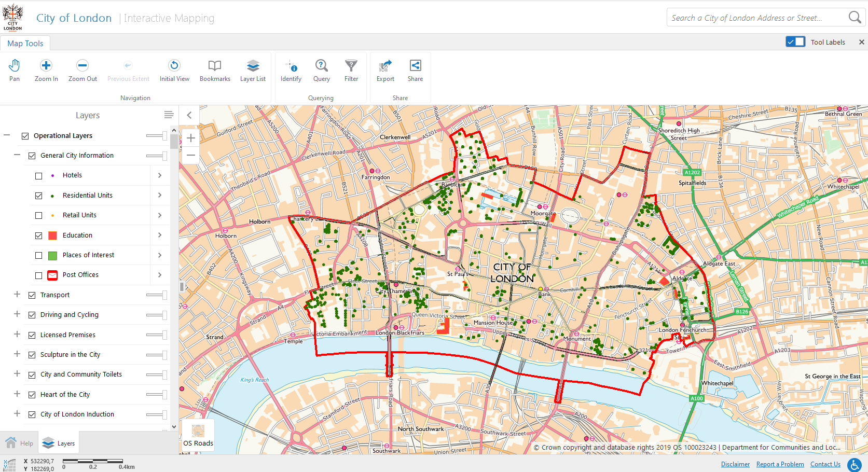Open the Bookmarks panel
868x472 pixels.
point(215,70)
